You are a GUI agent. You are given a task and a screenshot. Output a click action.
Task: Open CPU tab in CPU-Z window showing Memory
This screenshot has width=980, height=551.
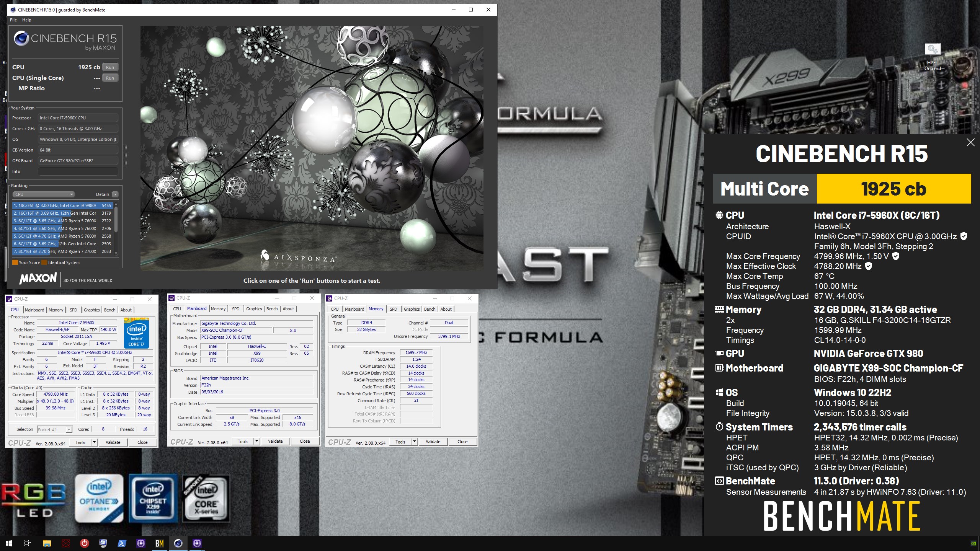(x=335, y=309)
